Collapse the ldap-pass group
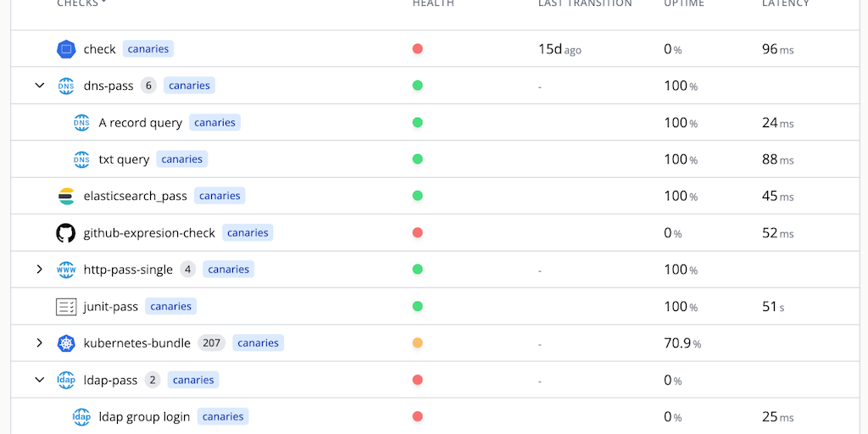868x434 pixels. pos(39,380)
